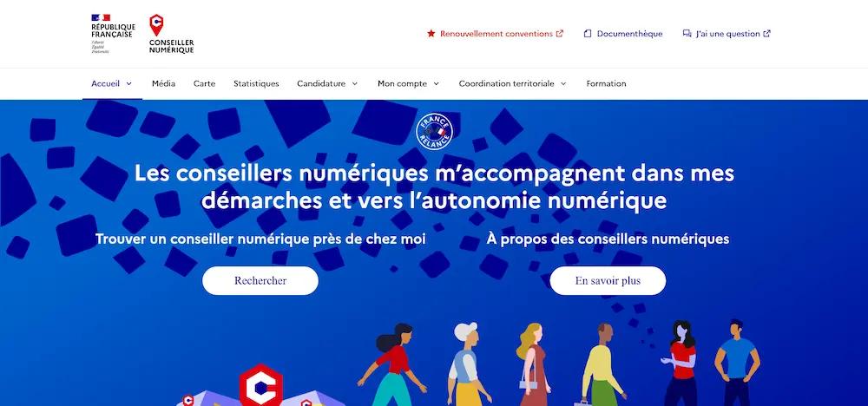Screen dimensions: 868x406
Task: Open the Mon compte dropdown
Action: [x=408, y=84]
